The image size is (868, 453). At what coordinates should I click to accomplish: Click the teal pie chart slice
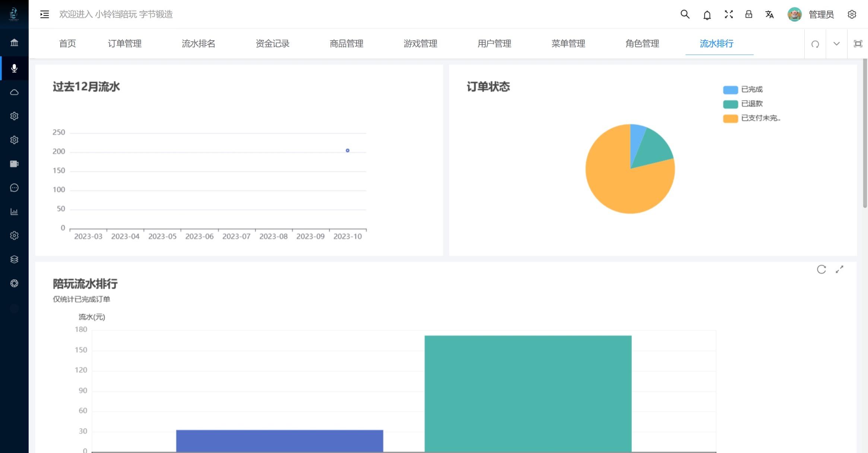[x=654, y=149]
